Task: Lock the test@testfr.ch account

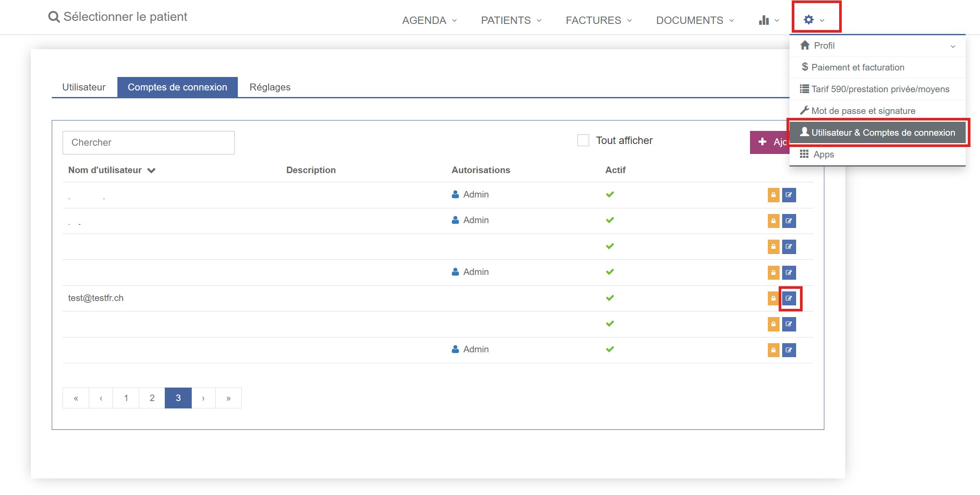Action: [773, 298]
